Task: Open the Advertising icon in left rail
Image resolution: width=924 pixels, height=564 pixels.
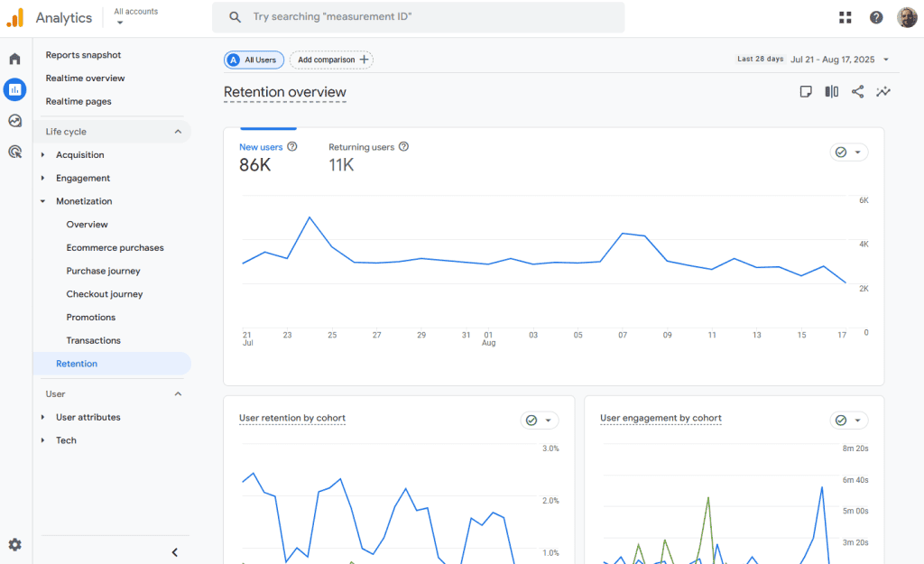Action: click(x=14, y=152)
